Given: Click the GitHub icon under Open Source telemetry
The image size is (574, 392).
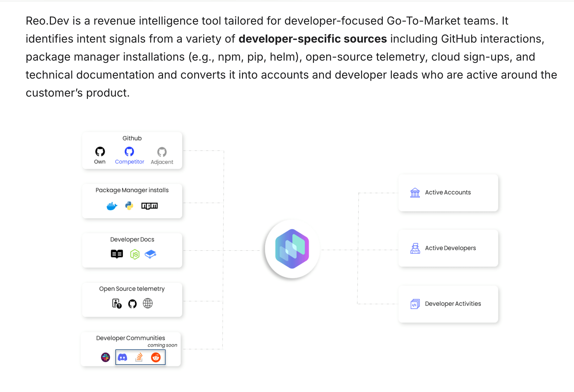Looking at the screenshot, I should click(x=132, y=304).
